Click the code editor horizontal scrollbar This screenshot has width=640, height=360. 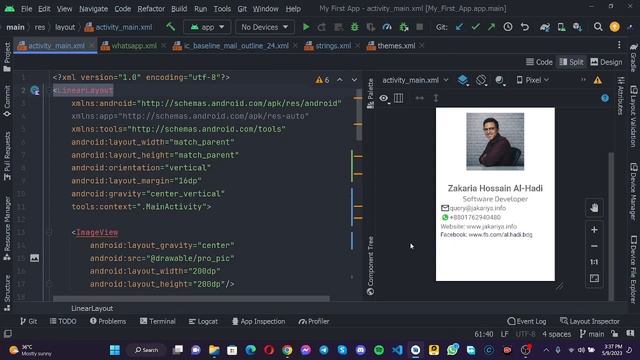pos(191,299)
